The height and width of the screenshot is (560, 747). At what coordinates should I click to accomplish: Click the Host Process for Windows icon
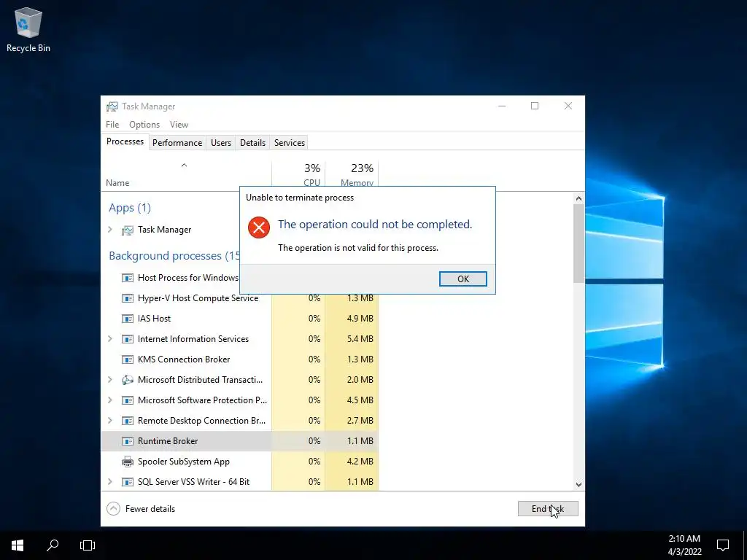(127, 278)
